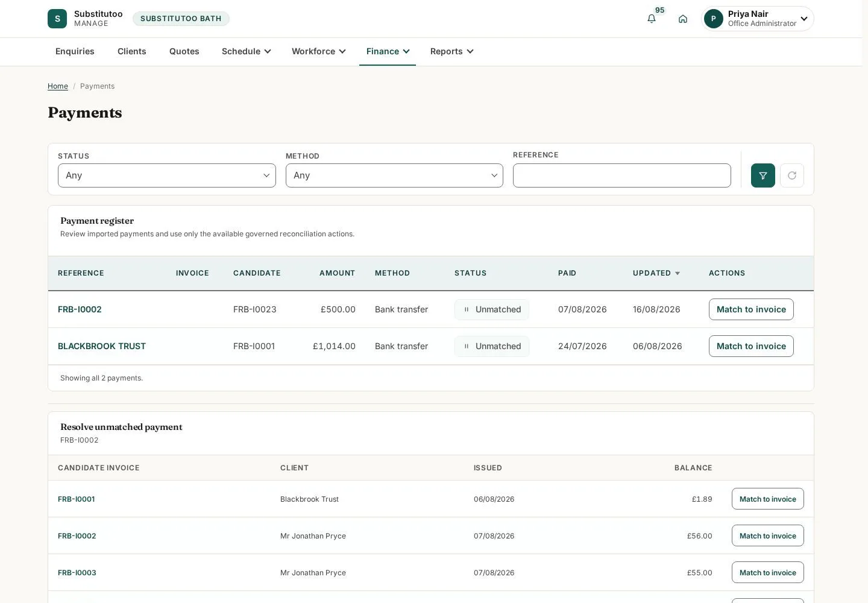Click the 16/08/2026 updated date

click(x=656, y=309)
